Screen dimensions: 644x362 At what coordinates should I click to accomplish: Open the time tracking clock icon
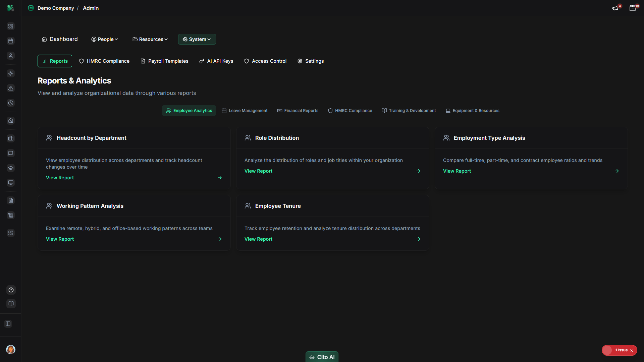(11, 103)
